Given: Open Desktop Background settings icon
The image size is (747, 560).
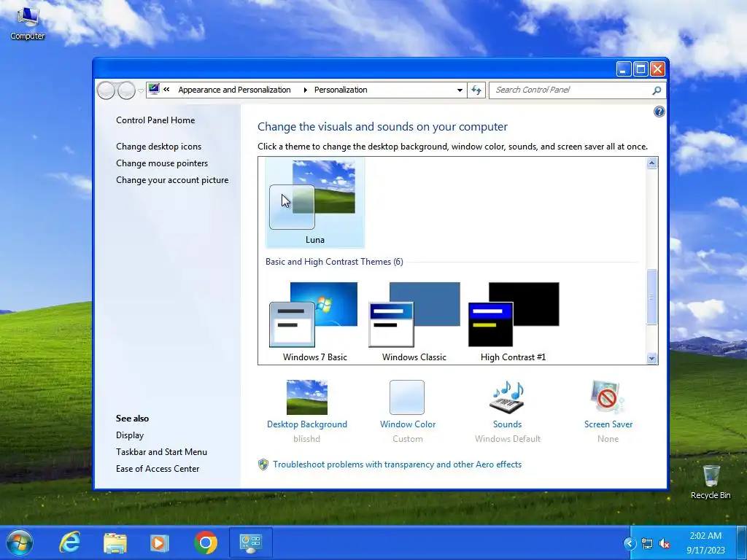Looking at the screenshot, I should tap(307, 397).
